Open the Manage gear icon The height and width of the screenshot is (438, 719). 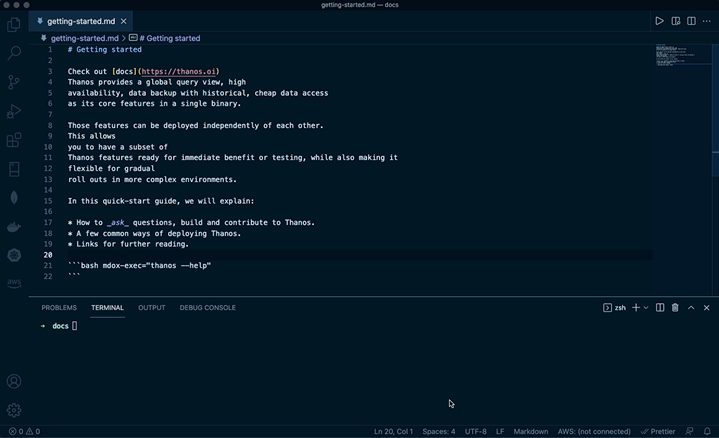14,410
